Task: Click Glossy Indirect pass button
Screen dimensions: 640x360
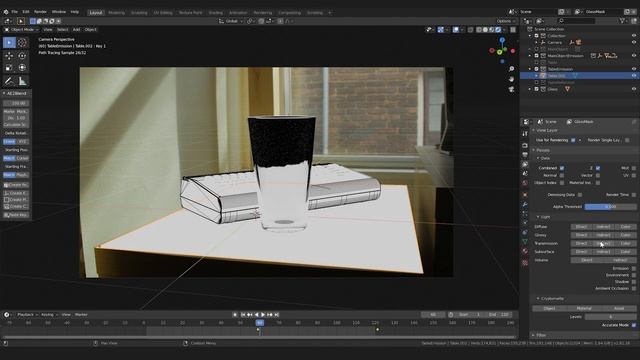Action: pos(603,235)
